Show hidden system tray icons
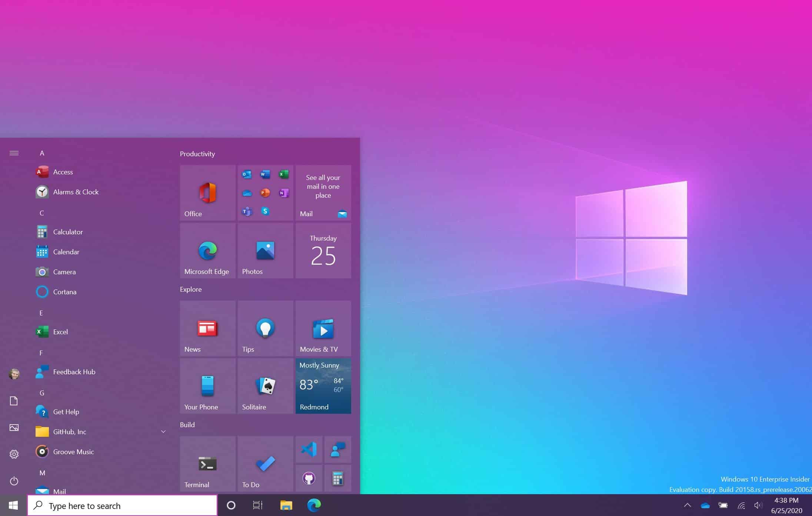The width and height of the screenshot is (812, 516). pos(688,505)
